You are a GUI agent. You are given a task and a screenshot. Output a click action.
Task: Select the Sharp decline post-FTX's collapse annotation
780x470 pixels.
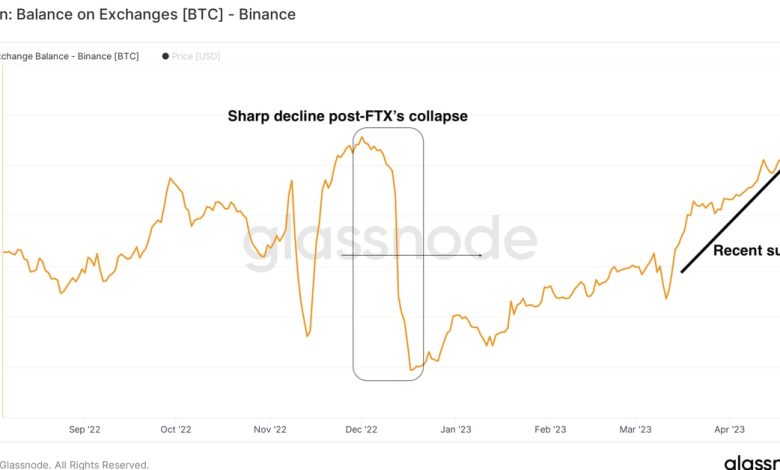(x=347, y=116)
